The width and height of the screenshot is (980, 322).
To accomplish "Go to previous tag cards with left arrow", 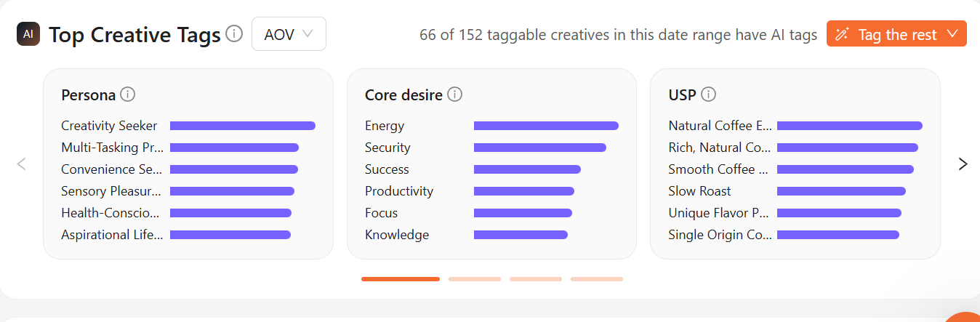I will (21, 164).
